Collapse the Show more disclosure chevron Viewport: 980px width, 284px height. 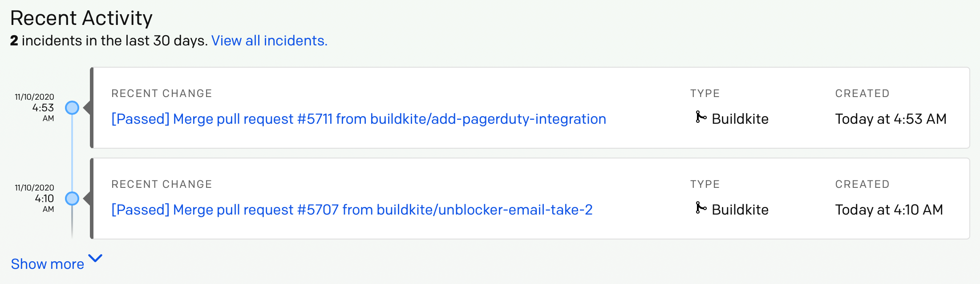[x=94, y=258]
